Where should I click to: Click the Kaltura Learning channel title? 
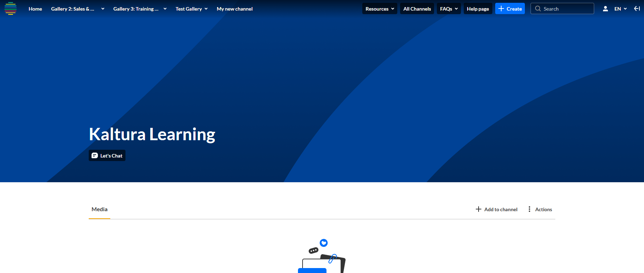[152, 135]
